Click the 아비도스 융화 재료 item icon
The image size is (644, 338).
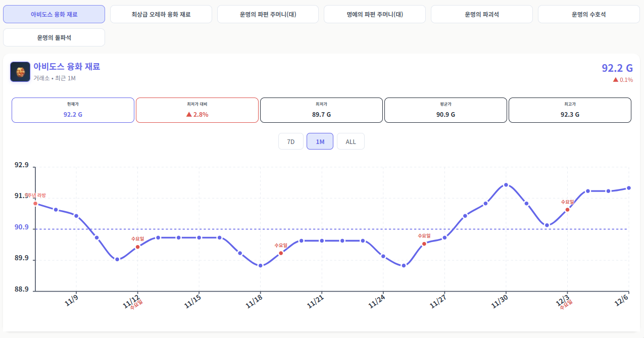[x=20, y=72]
